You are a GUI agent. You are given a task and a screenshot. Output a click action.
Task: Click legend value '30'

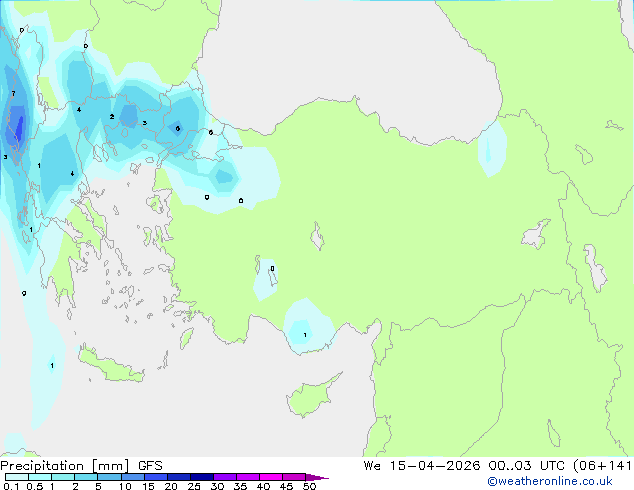point(217,486)
